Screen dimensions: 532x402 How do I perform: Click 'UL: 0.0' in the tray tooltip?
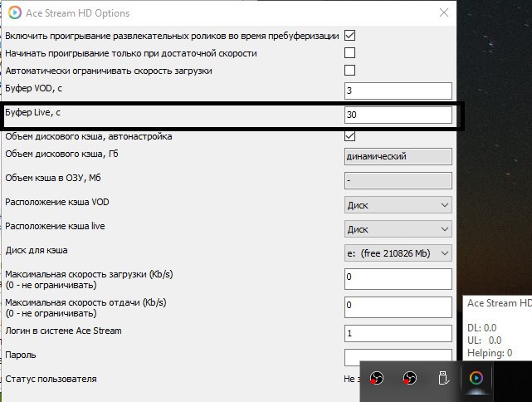click(485, 341)
